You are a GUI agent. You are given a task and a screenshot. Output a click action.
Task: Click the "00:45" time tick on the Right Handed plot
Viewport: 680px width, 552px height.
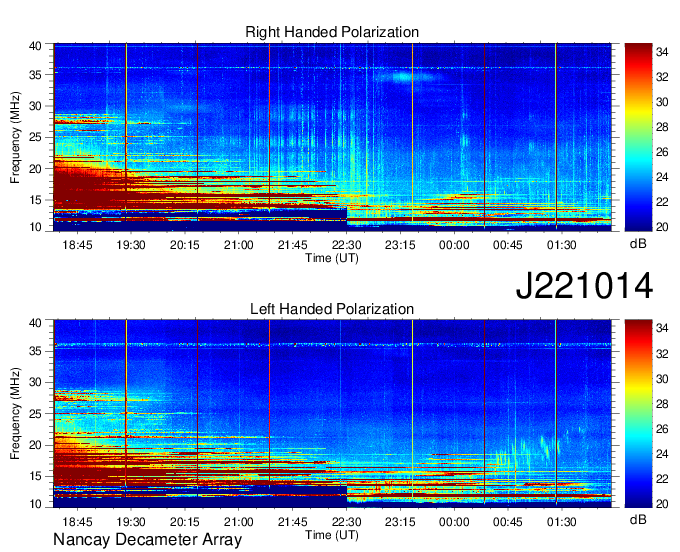[508, 245]
